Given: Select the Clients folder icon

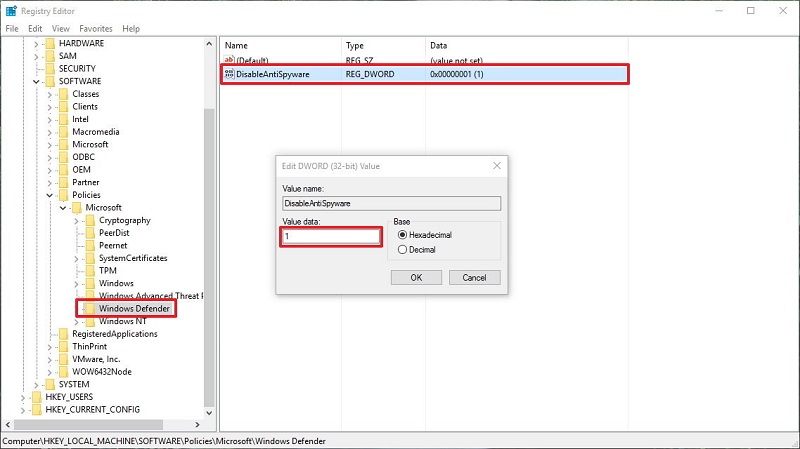Looking at the screenshot, I should coord(63,107).
